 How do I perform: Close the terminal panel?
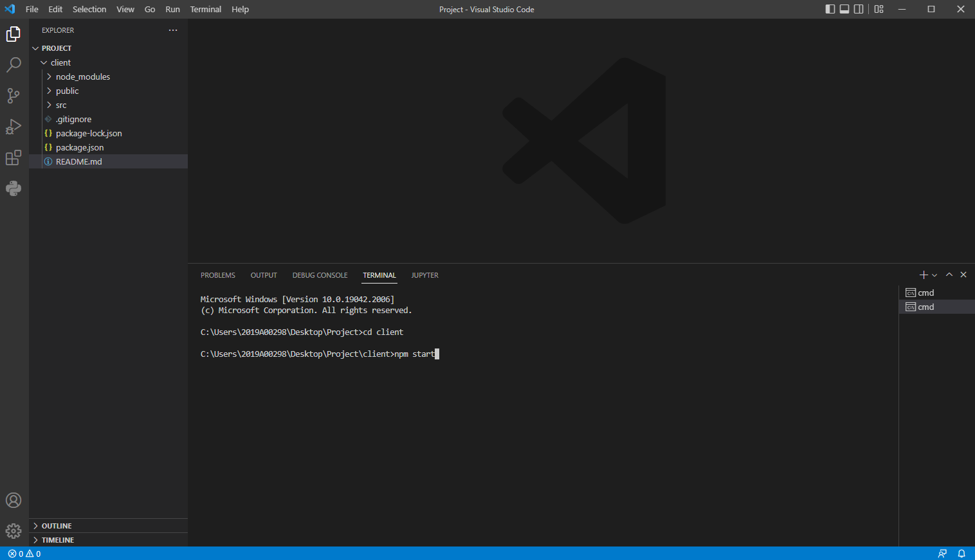point(963,275)
